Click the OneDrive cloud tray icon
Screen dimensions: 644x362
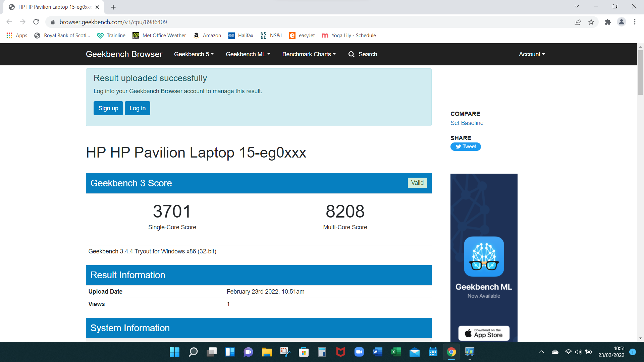[x=555, y=352]
